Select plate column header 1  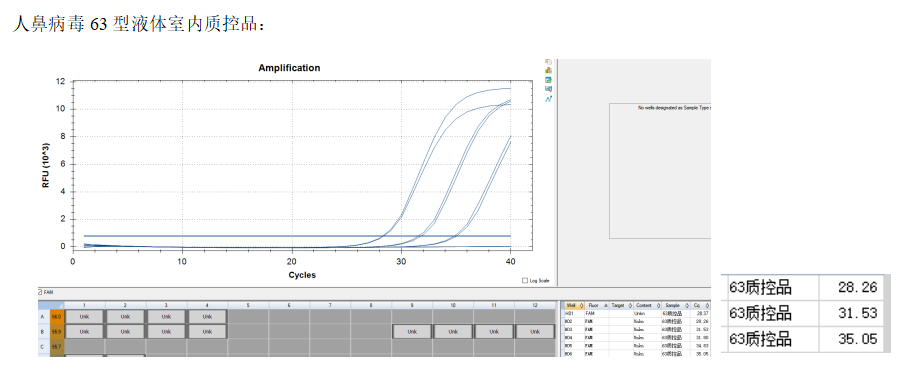pyautogui.click(x=84, y=305)
